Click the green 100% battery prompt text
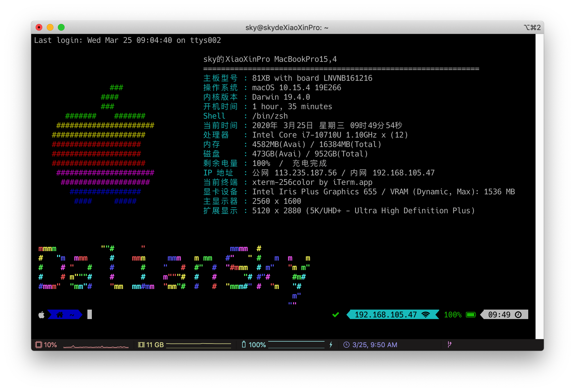575x392 pixels. coord(453,315)
